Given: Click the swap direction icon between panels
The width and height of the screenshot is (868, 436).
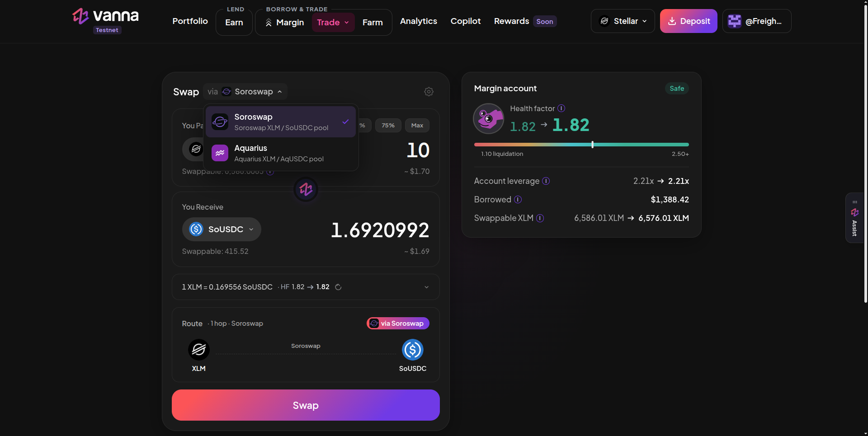Looking at the screenshot, I should (x=306, y=189).
